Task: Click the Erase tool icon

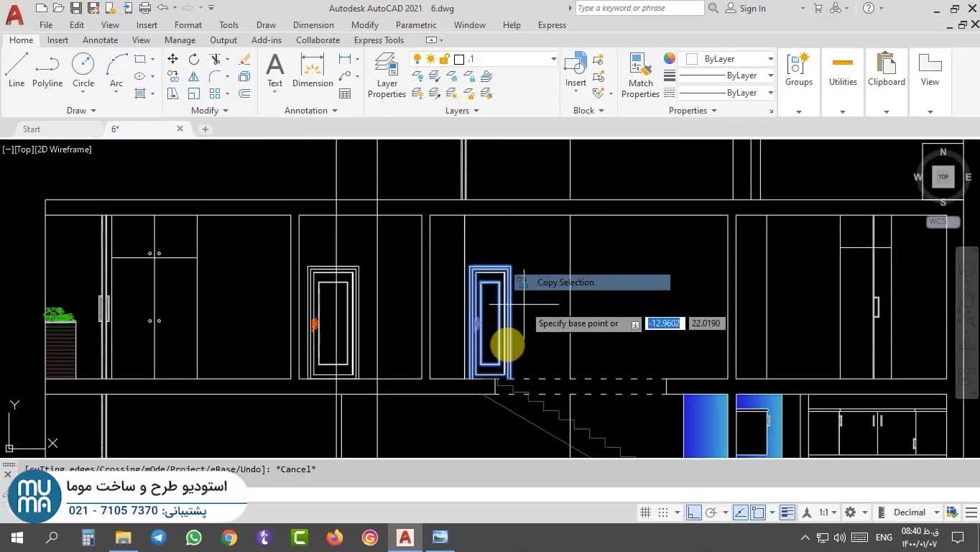Action: click(x=244, y=59)
